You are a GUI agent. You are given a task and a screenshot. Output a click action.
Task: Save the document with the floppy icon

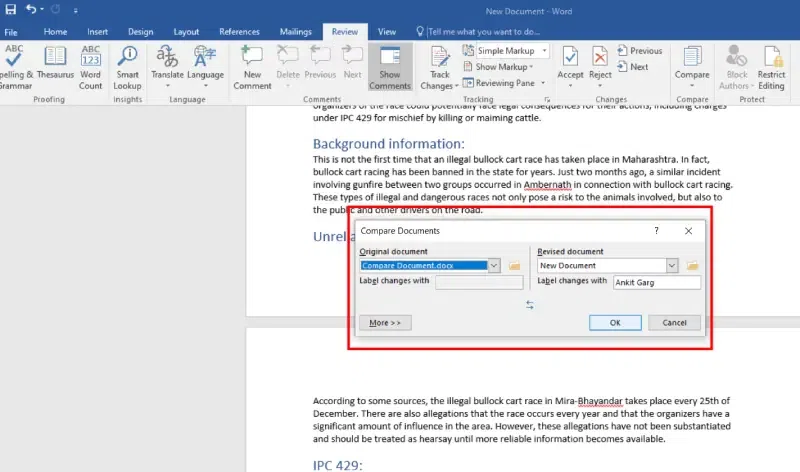pos(10,9)
